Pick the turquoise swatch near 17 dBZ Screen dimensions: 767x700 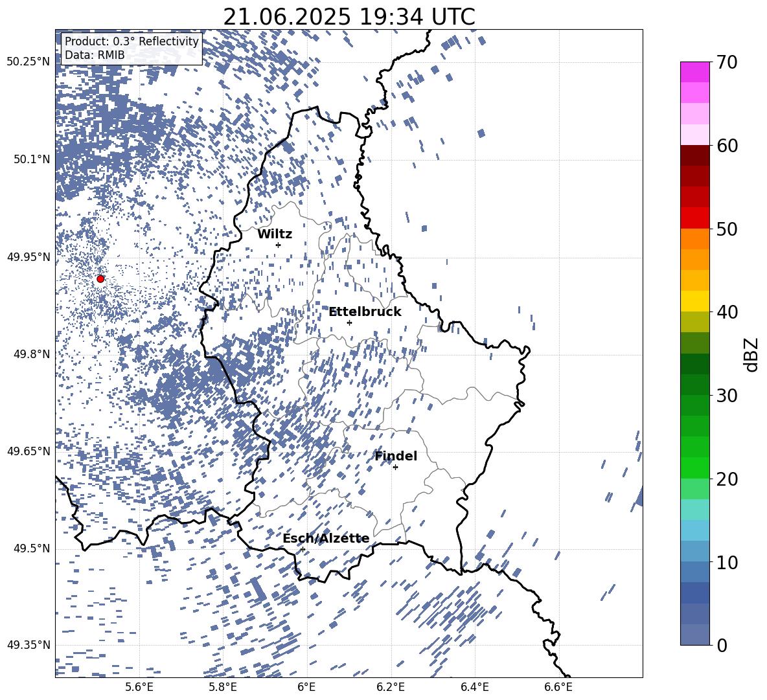tap(694, 510)
